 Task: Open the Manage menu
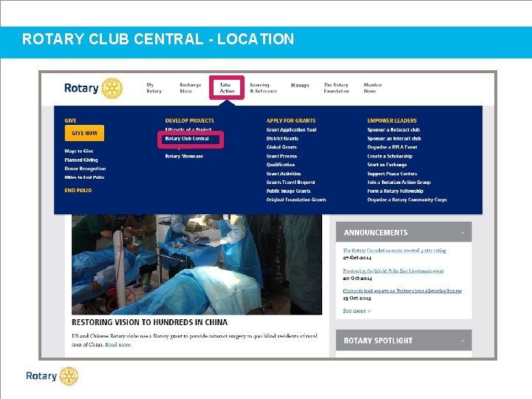(x=300, y=85)
